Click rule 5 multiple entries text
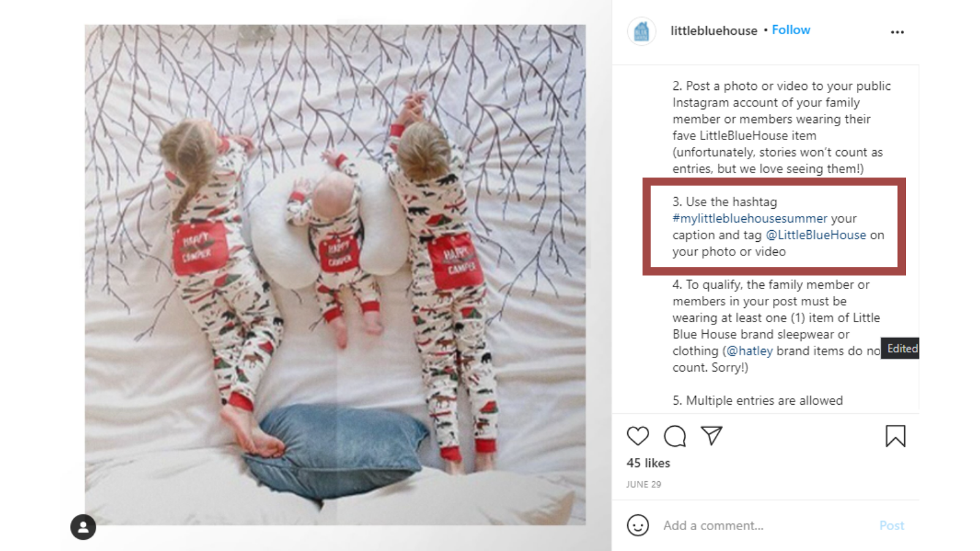The image size is (980, 551). (x=758, y=400)
